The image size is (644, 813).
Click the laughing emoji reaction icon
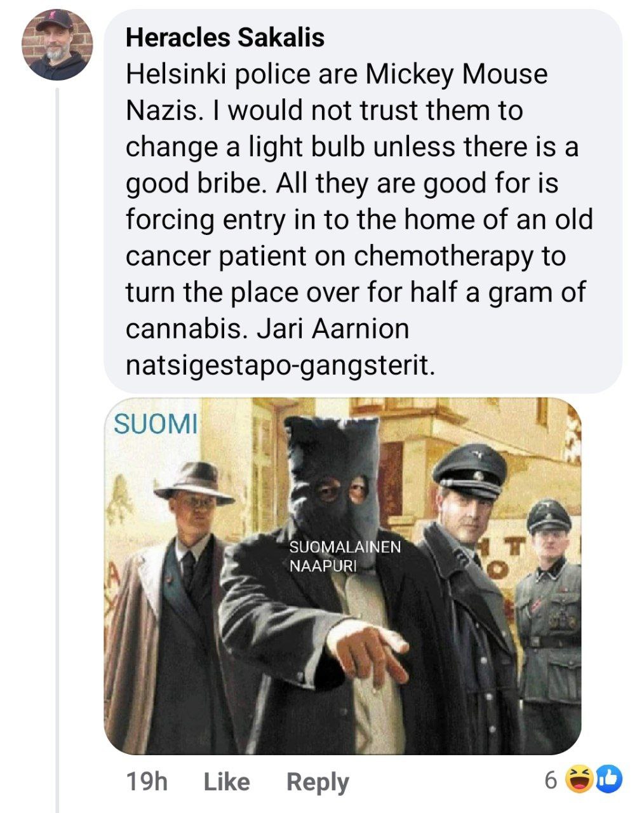click(580, 779)
